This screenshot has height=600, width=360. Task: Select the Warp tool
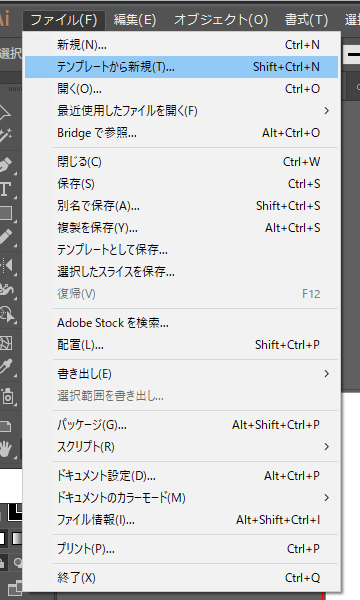coord(6,289)
